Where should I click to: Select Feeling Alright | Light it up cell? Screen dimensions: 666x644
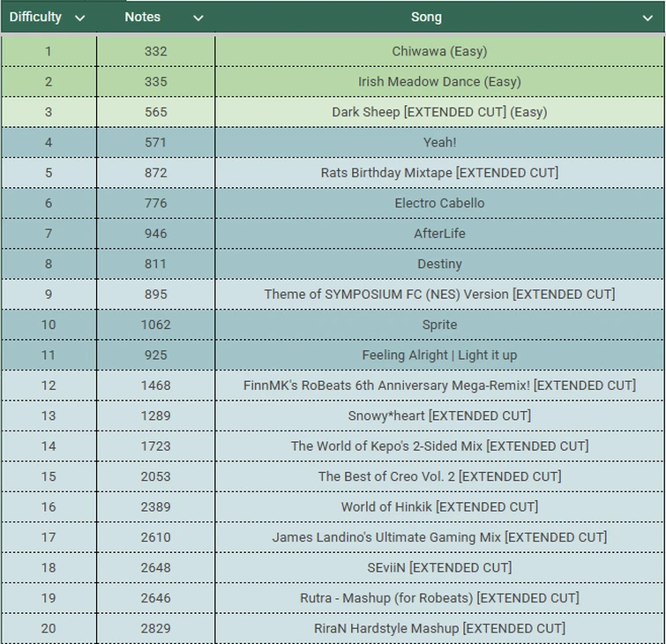(439, 355)
